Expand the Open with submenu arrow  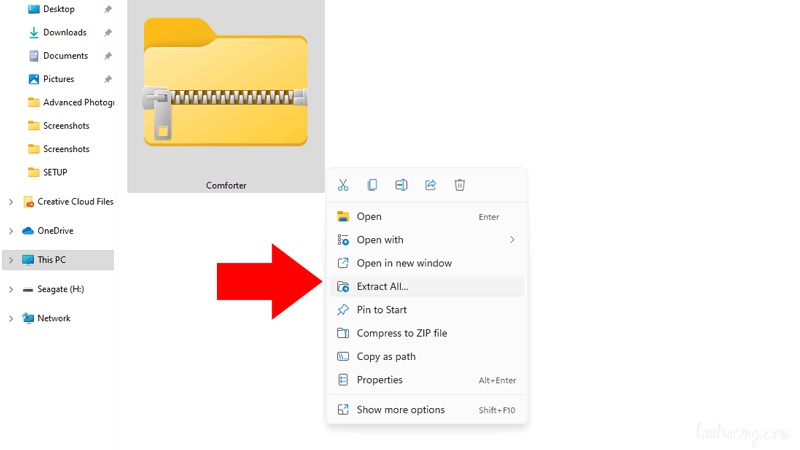(512, 240)
